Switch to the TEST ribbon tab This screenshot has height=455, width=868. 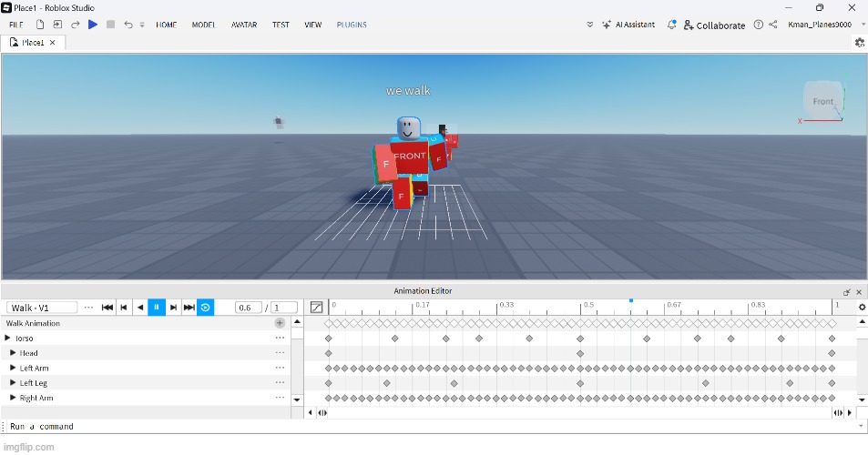(281, 25)
